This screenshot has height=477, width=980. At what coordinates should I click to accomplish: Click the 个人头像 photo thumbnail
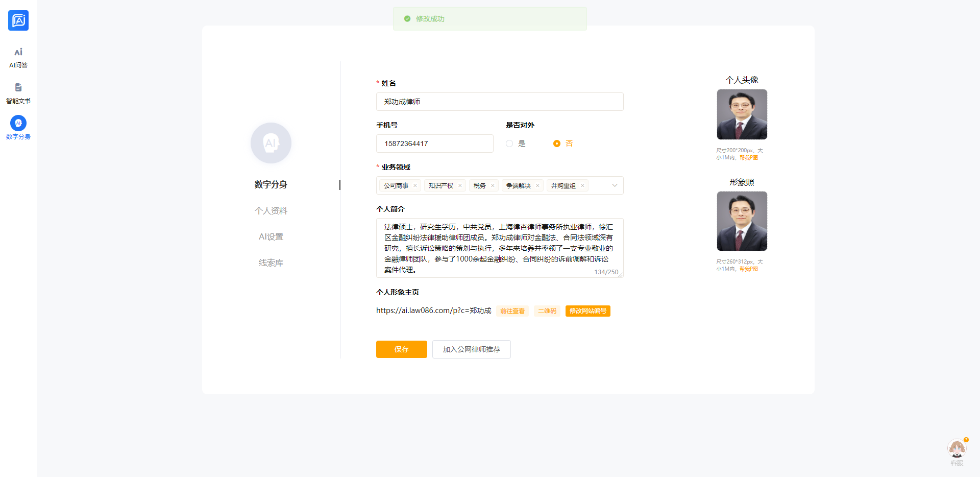742,114
